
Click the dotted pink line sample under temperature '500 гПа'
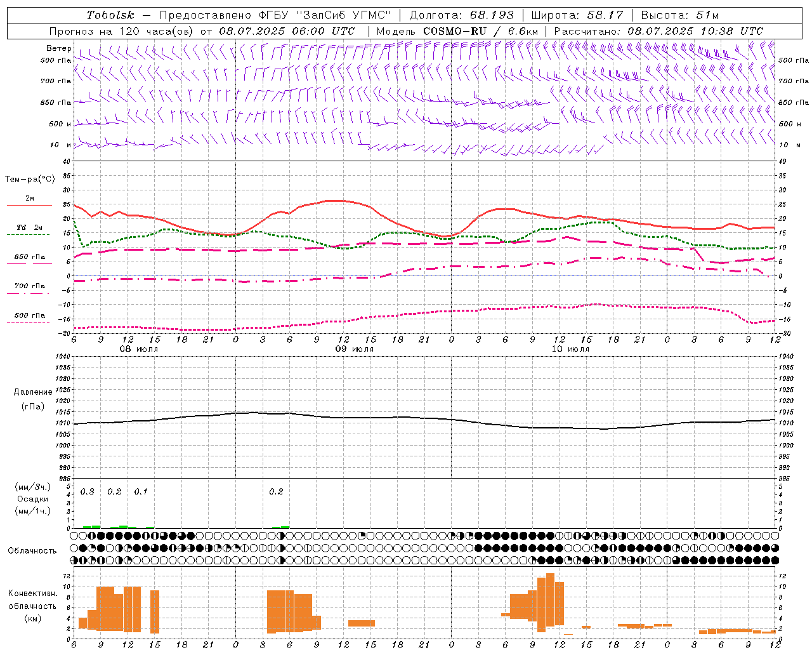click(28, 323)
